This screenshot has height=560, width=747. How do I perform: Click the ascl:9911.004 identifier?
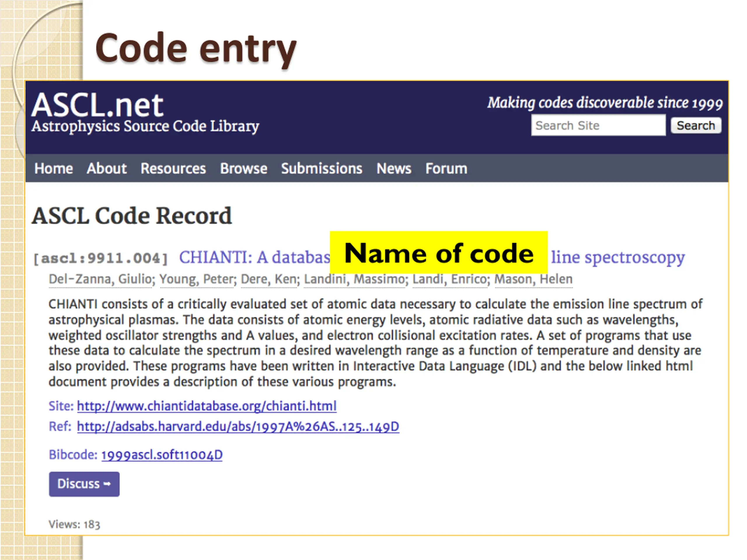point(101,259)
